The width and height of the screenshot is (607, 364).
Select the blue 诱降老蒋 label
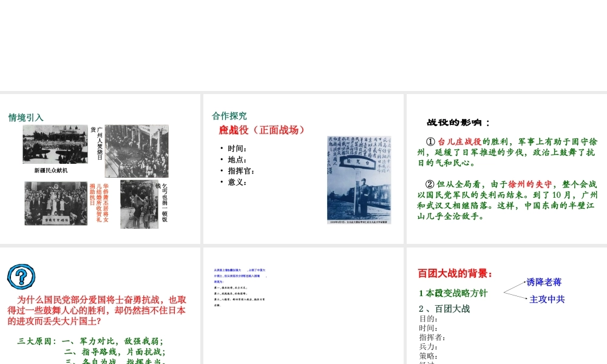544,282
